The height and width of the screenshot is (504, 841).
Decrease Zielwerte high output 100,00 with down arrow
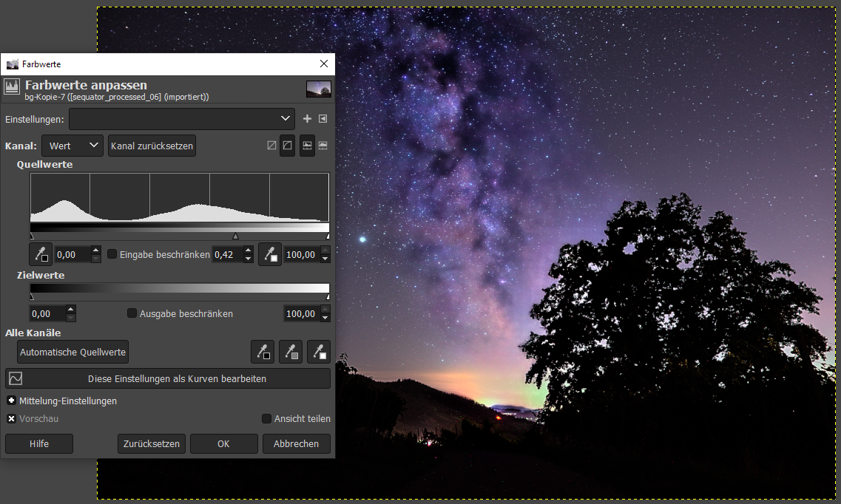click(325, 319)
